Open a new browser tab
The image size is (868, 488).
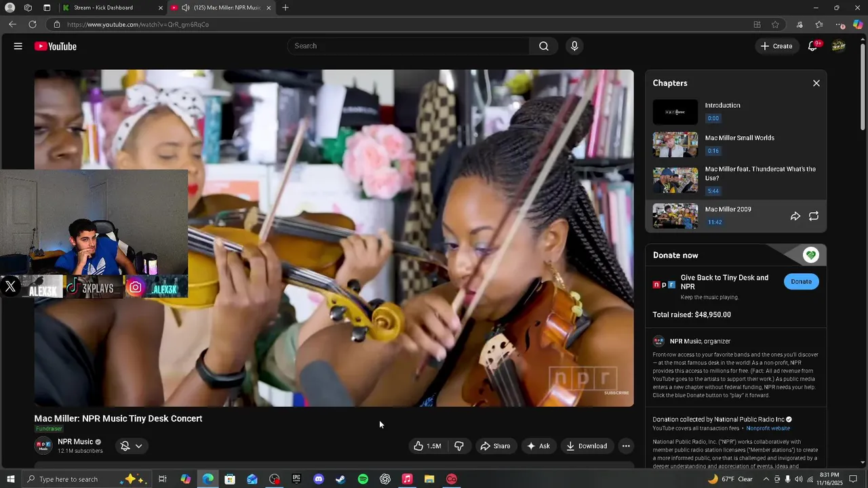tap(285, 7)
